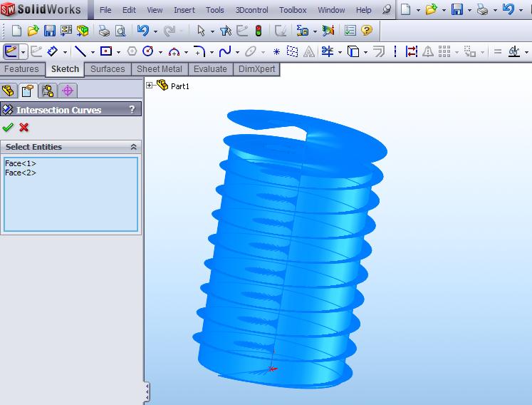Select the Rectangle sketch tool
The image size is (532, 405).
106,51
